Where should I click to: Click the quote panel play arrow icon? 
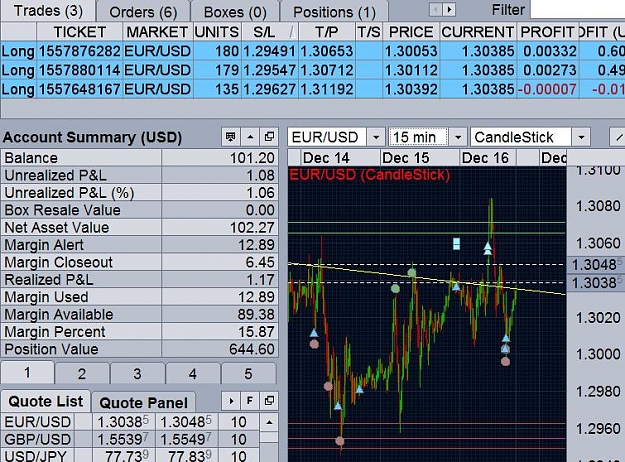231,401
